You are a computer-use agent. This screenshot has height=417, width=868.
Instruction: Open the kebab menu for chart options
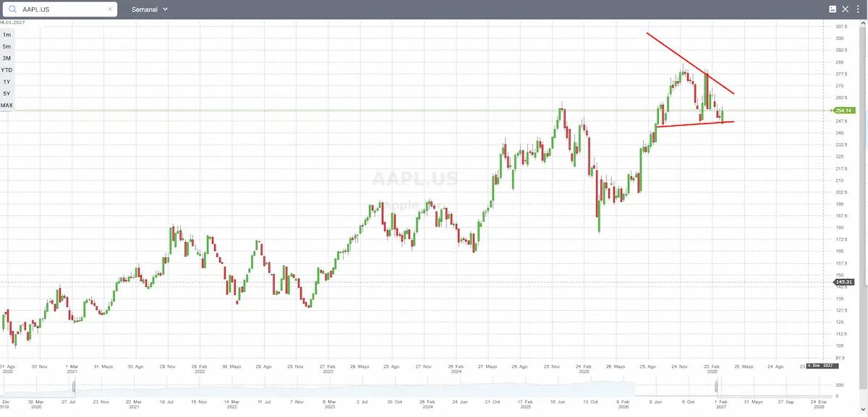(859, 9)
